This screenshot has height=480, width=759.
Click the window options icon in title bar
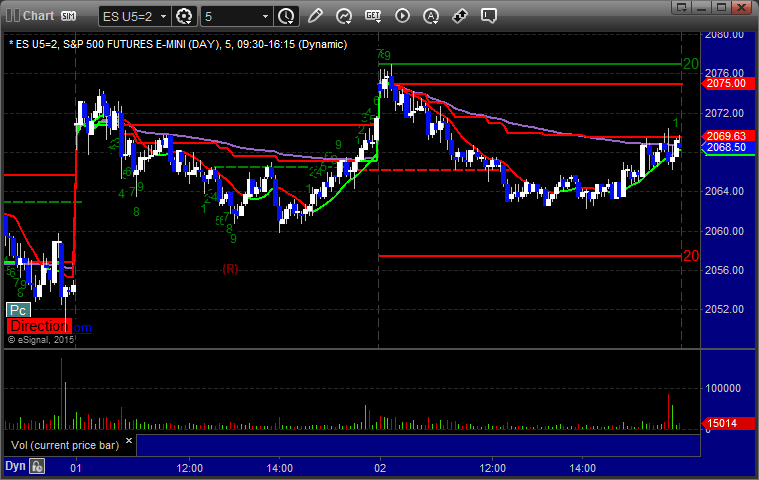(x=682, y=7)
